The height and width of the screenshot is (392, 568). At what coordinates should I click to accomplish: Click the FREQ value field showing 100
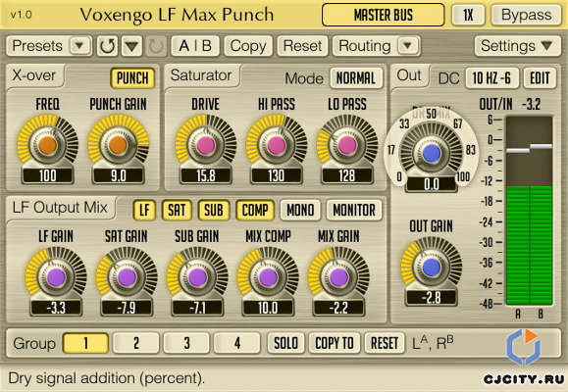coord(47,176)
